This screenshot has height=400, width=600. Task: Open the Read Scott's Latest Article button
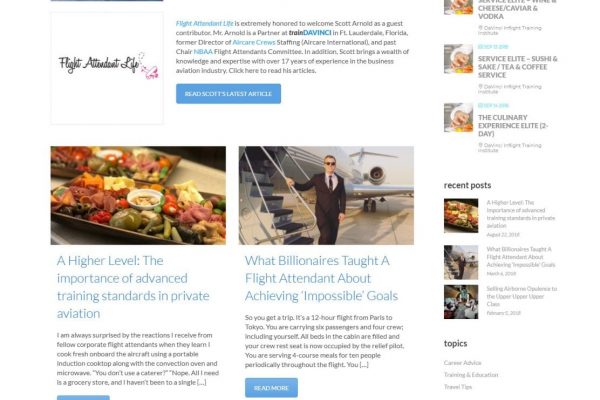(x=228, y=94)
